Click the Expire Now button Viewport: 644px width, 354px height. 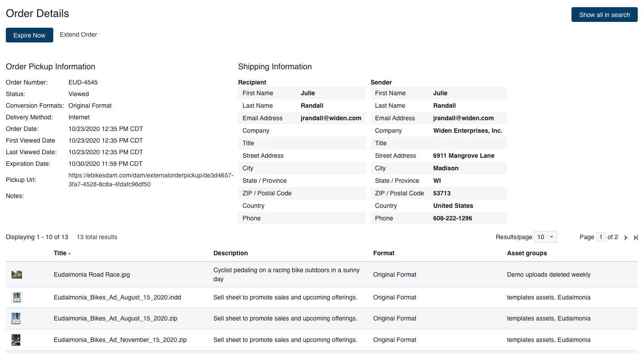point(30,35)
